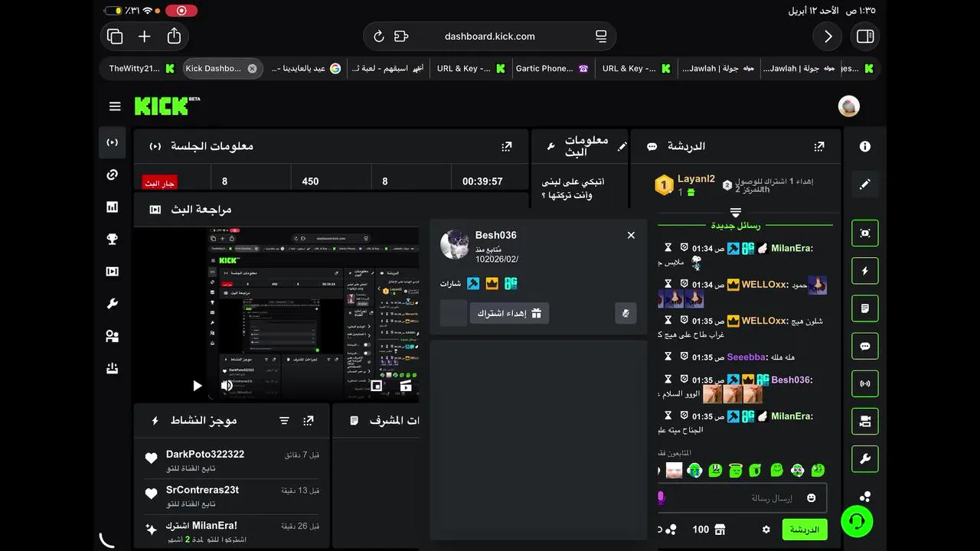Open the wrench settings icon in left sidebar
This screenshot has height=551, width=980.
pos(113,304)
